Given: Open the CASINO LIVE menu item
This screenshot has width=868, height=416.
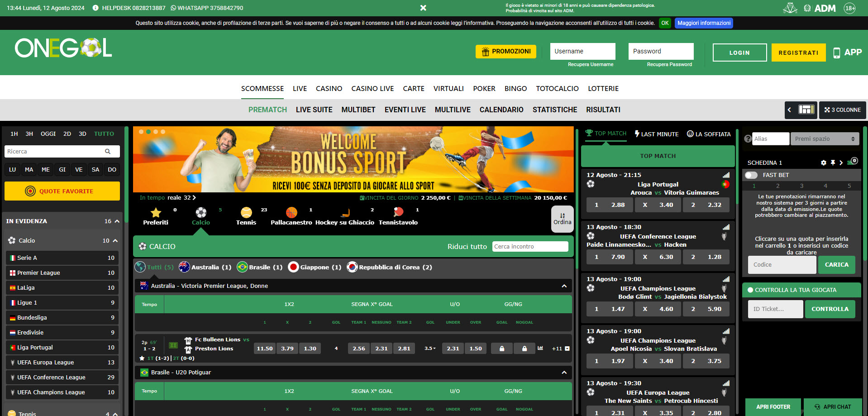Looking at the screenshot, I should click(372, 89).
